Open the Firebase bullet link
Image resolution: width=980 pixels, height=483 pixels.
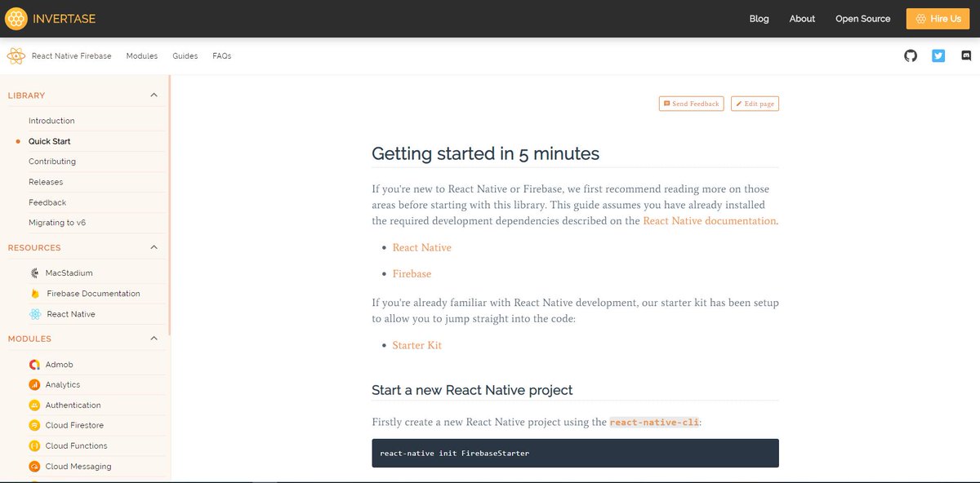point(412,274)
